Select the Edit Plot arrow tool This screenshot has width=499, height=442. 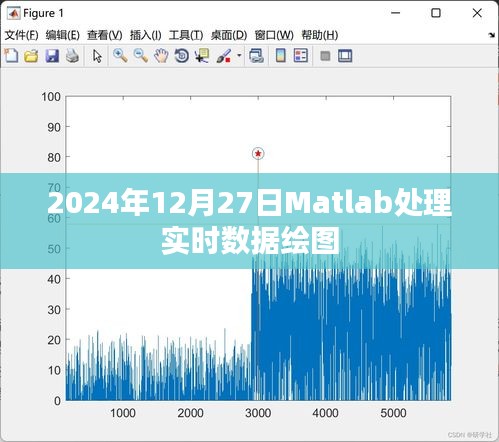(97, 56)
